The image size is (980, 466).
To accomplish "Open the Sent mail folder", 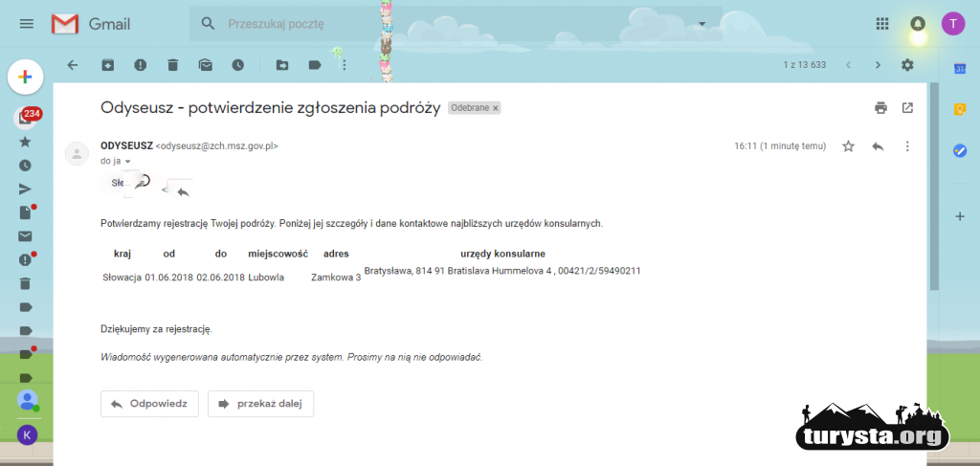I will (x=25, y=189).
